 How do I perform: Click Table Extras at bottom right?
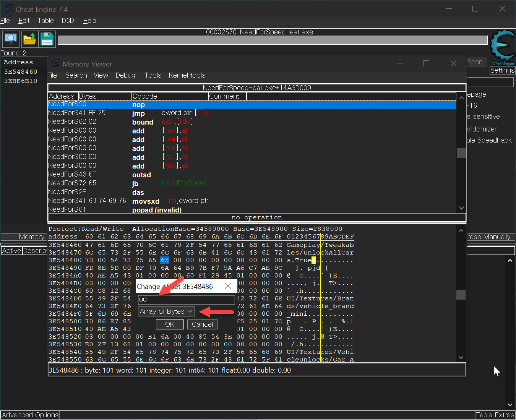(495, 415)
